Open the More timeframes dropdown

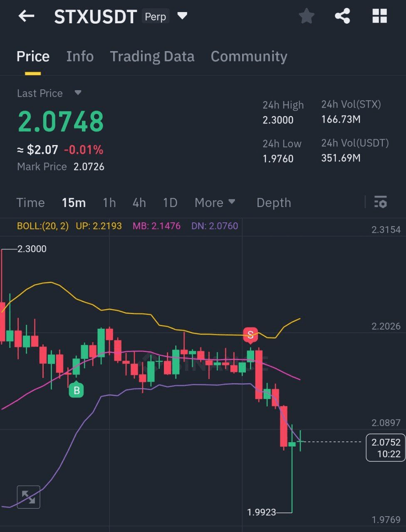click(215, 202)
